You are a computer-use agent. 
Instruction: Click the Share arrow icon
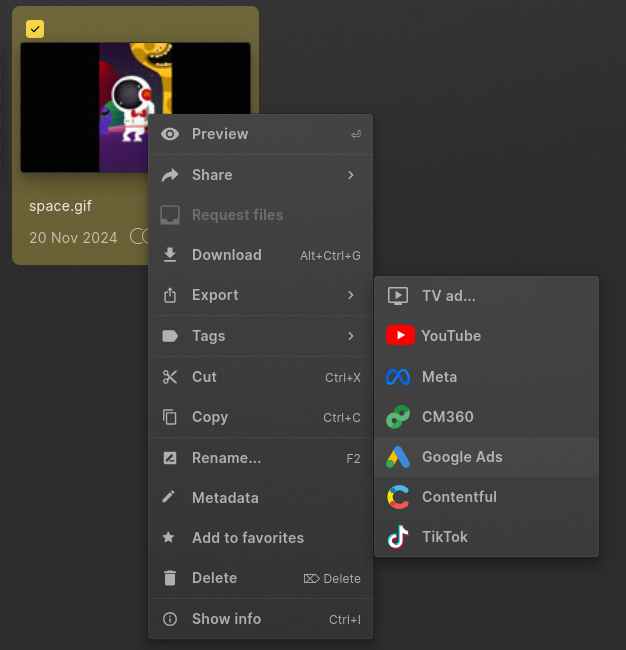pyautogui.click(x=170, y=175)
